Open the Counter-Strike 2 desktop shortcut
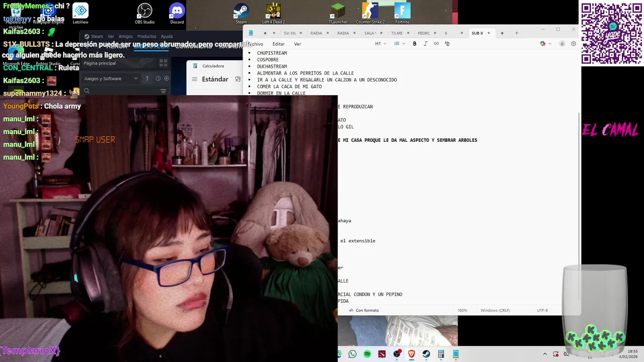 click(x=370, y=14)
